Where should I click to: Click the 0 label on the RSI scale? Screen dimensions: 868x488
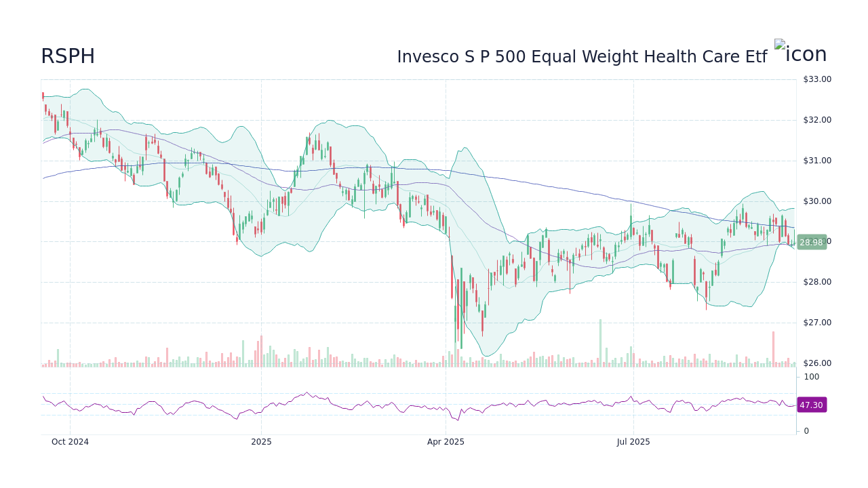click(x=805, y=430)
